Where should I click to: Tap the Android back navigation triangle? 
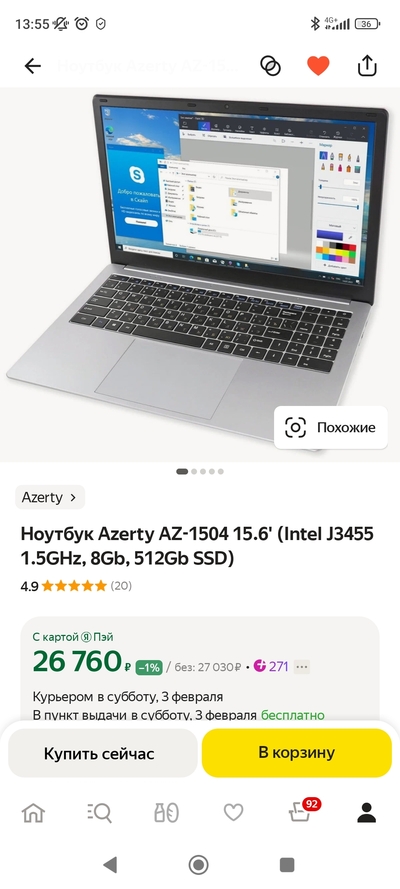coord(110,865)
